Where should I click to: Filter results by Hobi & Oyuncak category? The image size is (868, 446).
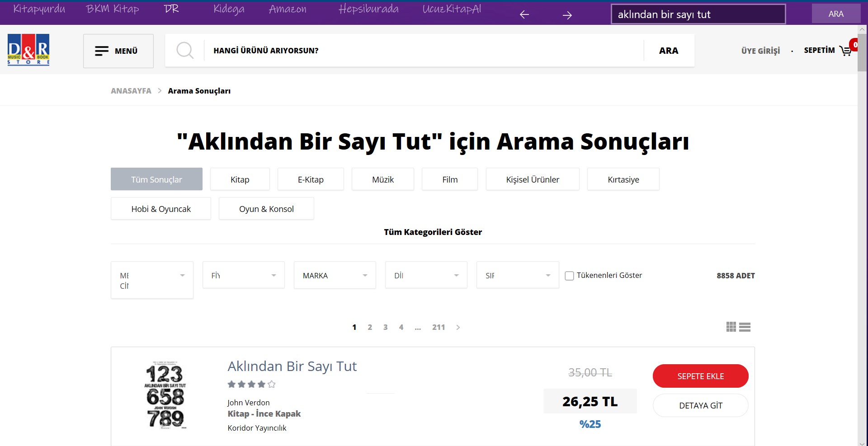[161, 209]
